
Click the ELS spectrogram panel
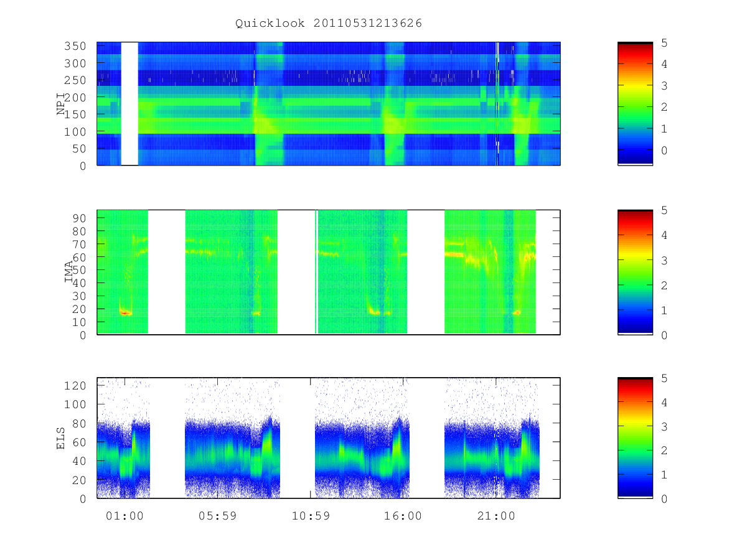[x=329, y=438]
